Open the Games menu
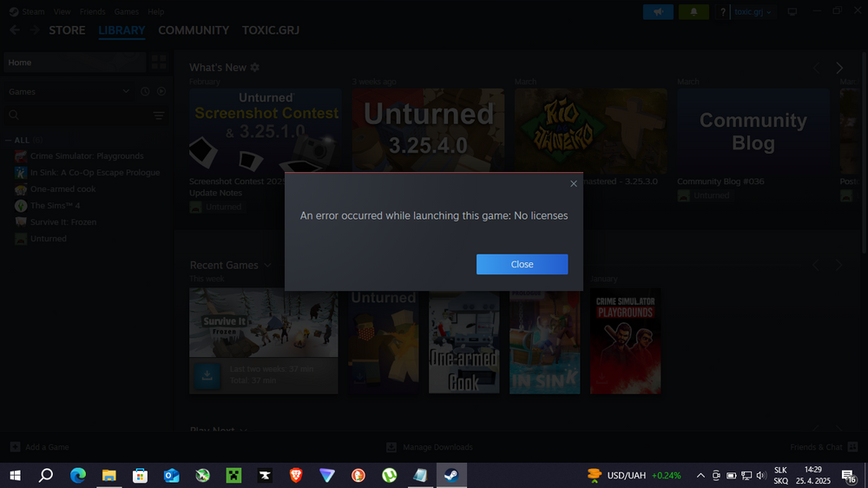 pyautogui.click(x=126, y=11)
